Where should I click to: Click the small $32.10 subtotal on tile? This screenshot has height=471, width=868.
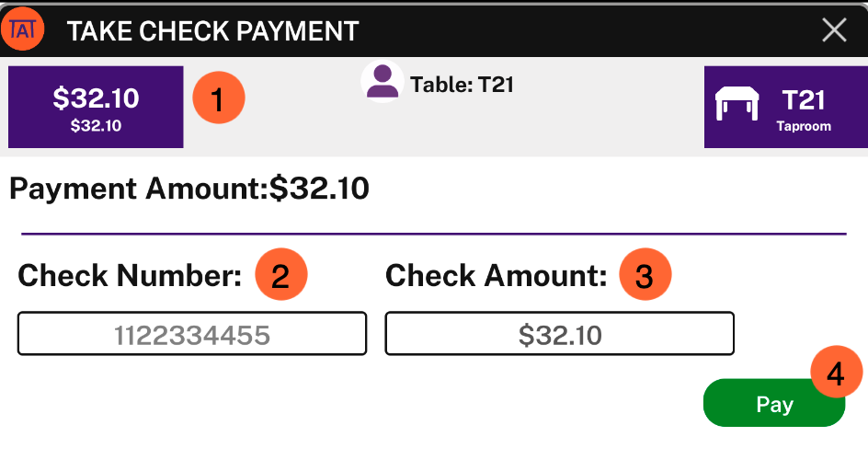pos(96,126)
